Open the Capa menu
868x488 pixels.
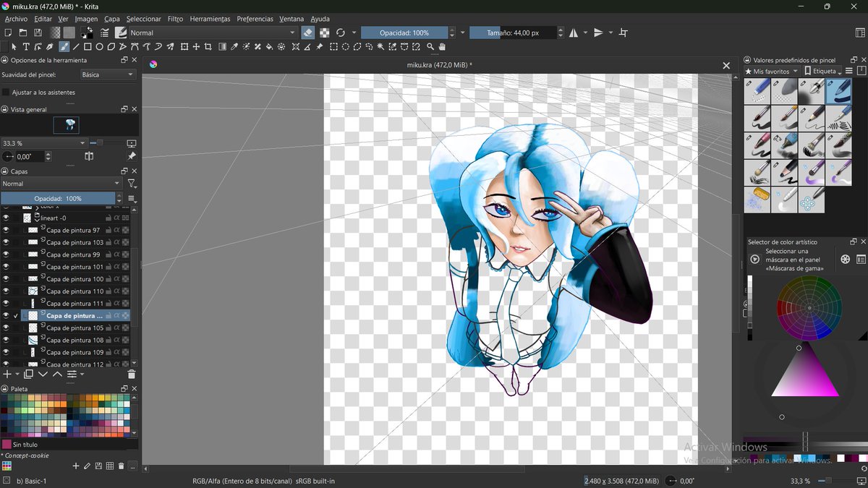coord(112,19)
